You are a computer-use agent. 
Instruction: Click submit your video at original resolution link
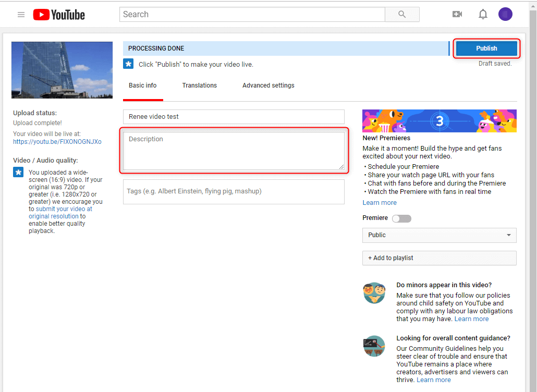click(60, 213)
